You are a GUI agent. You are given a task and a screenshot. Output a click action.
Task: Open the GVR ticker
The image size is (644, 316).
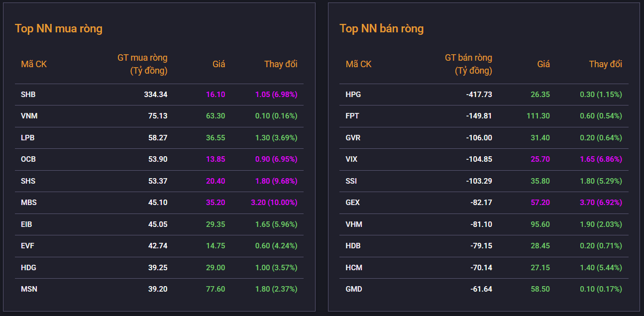353,137
